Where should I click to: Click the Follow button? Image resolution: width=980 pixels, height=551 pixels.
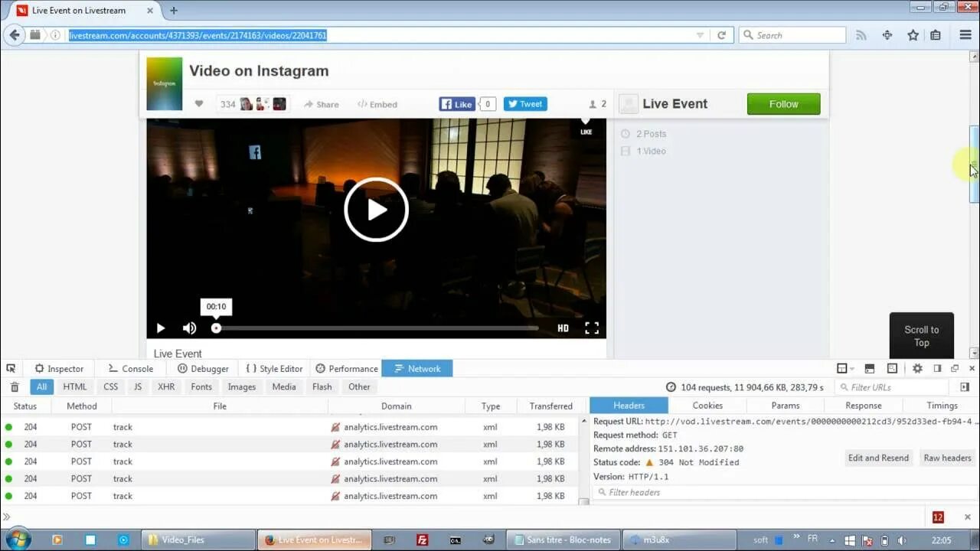[x=783, y=104]
